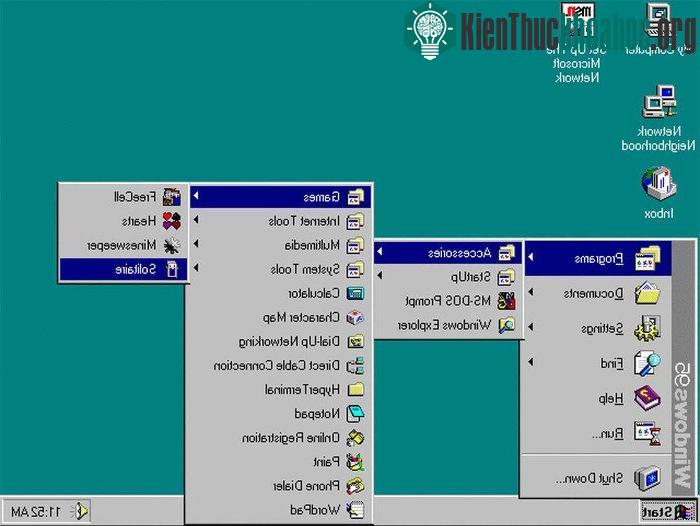The image size is (700, 526).
Task: Click the Character Map icon
Action: click(356, 317)
